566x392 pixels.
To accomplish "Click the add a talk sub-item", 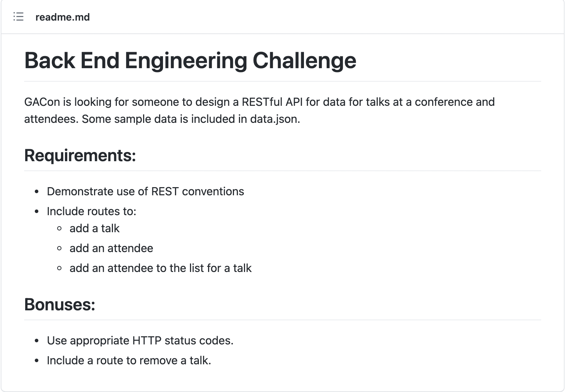I will (x=94, y=228).
